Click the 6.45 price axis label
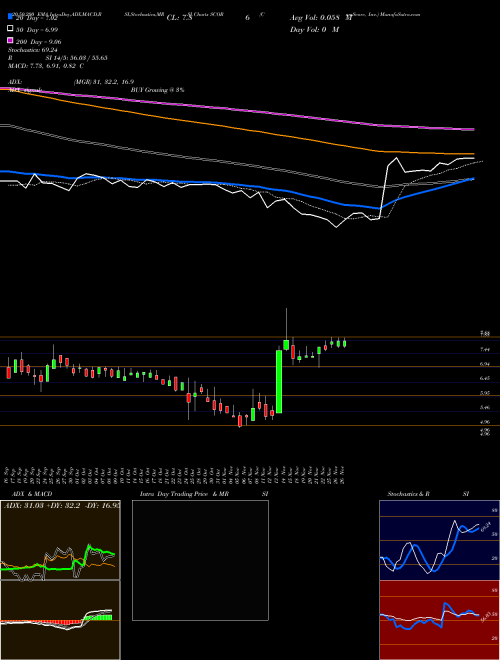 click(x=484, y=378)
